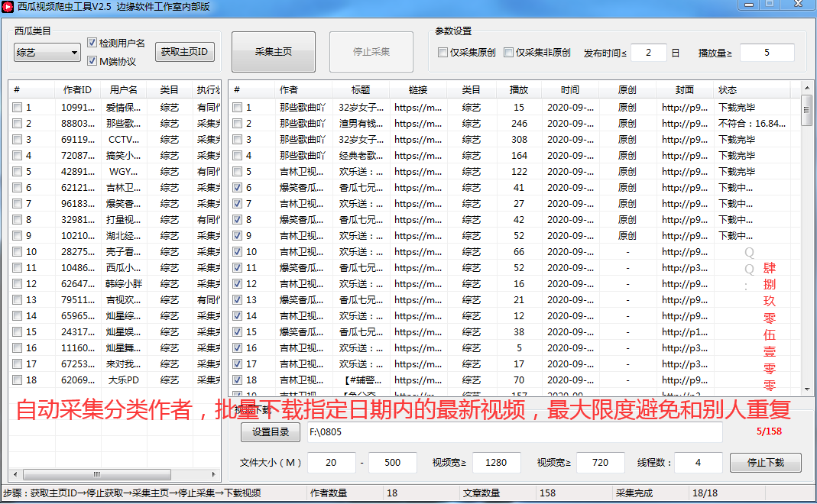Click the 文章数量 status bar label

tap(481, 493)
